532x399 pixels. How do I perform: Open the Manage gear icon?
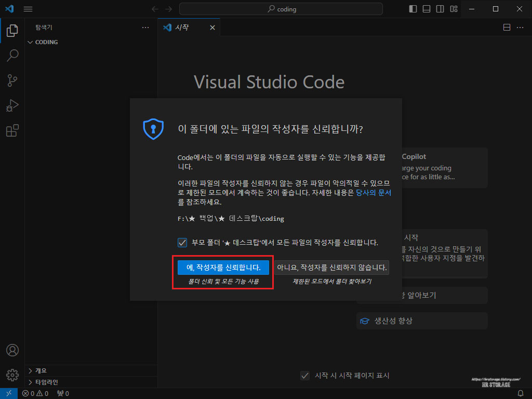click(12, 375)
